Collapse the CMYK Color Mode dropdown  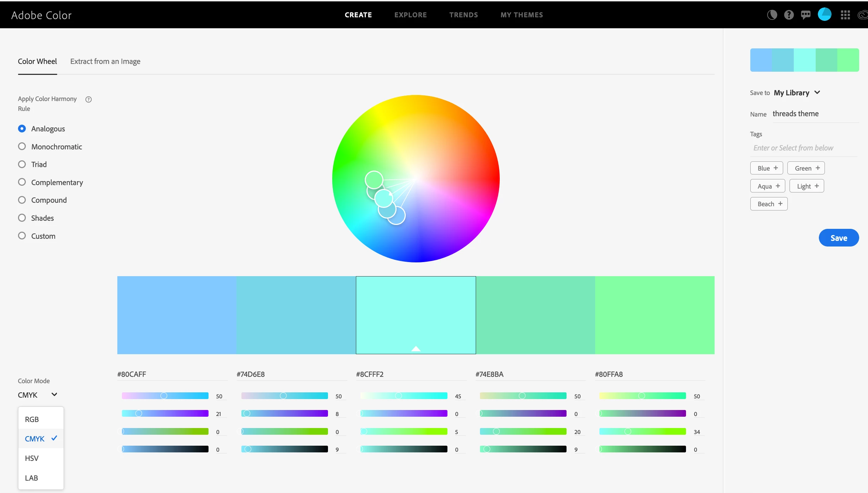point(37,395)
